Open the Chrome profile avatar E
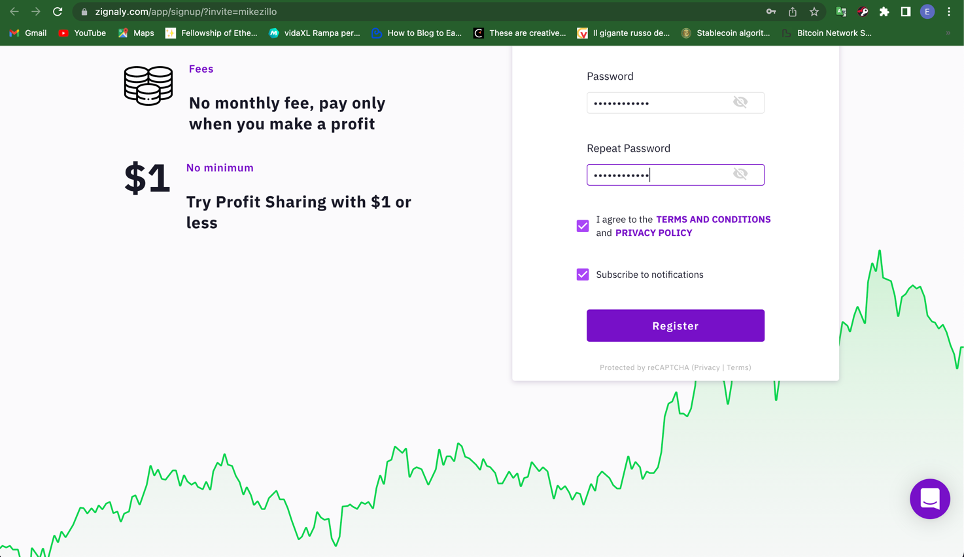Screen dimensions: 964x558 click(x=927, y=12)
